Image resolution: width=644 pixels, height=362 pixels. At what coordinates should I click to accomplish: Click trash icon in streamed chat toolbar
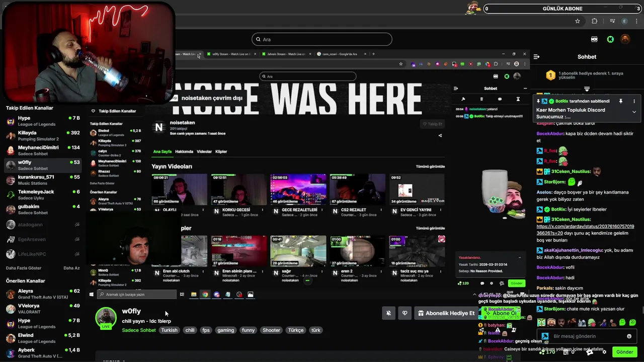coord(481,99)
